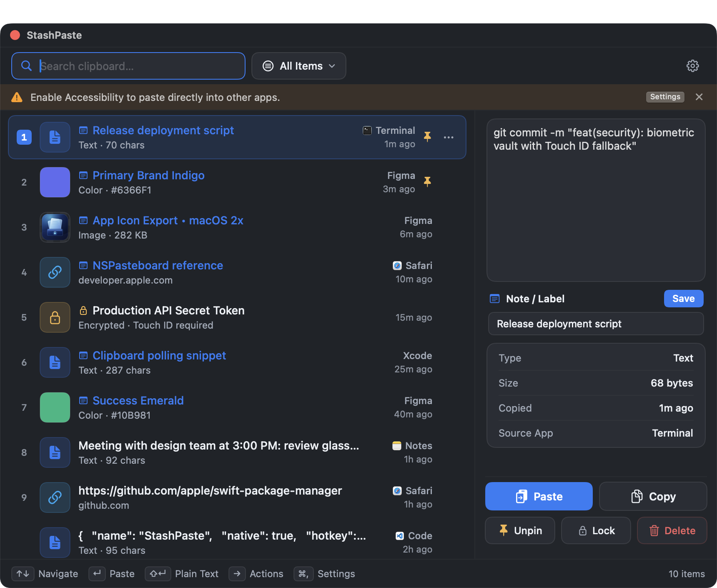This screenshot has height=588, width=717.
Task: Open settings via the gear icon
Action: (692, 66)
